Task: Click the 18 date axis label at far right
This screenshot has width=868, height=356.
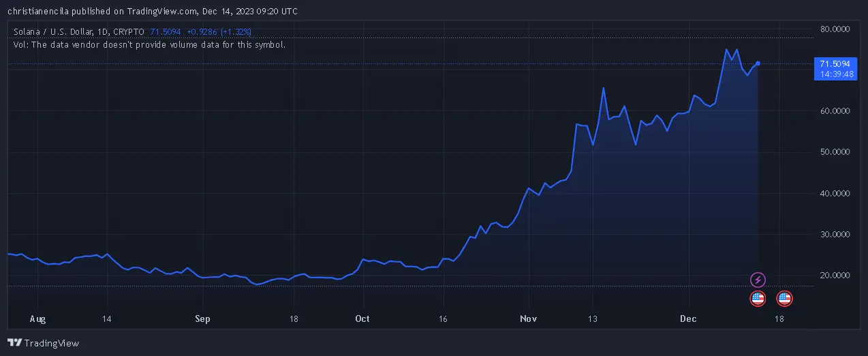Action: point(779,318)
